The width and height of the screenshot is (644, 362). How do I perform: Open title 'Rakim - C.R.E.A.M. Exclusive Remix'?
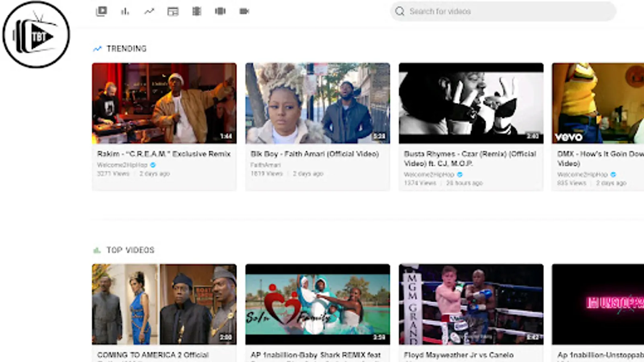coord(164,154)
